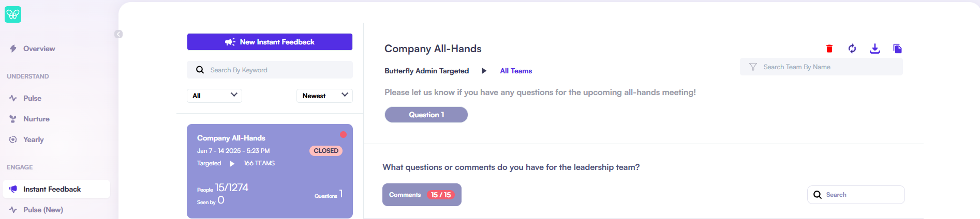Open Nurture section in sidebar
Screen dimensions: 980x219
[36, 119]
